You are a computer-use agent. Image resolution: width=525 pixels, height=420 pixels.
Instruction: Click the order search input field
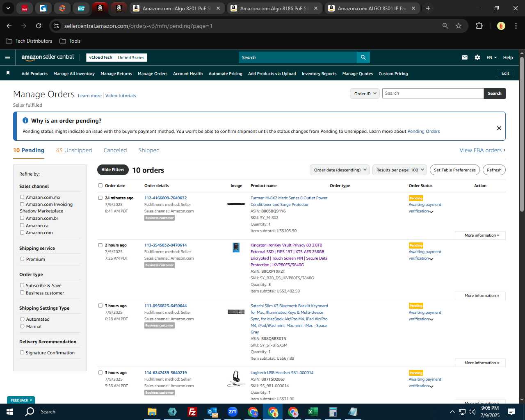pos(433,94)
